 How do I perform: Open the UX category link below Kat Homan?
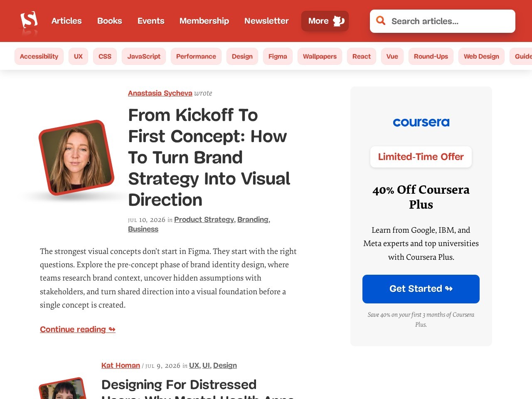click(x=194, y=365)
